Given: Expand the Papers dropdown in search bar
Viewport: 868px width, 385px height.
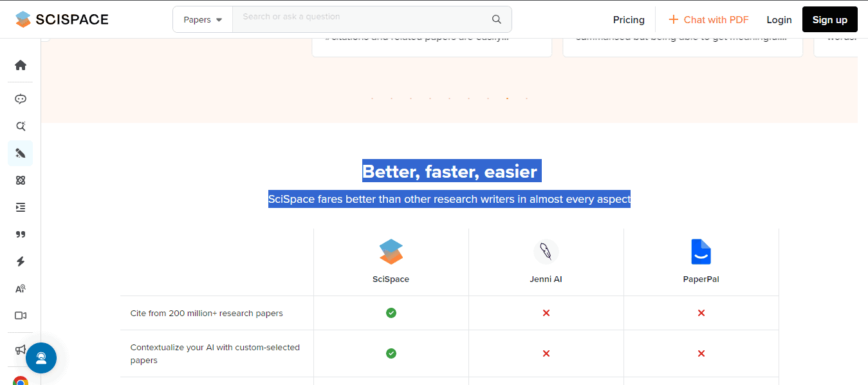Looking at the screenshot, I should [203, 19].
